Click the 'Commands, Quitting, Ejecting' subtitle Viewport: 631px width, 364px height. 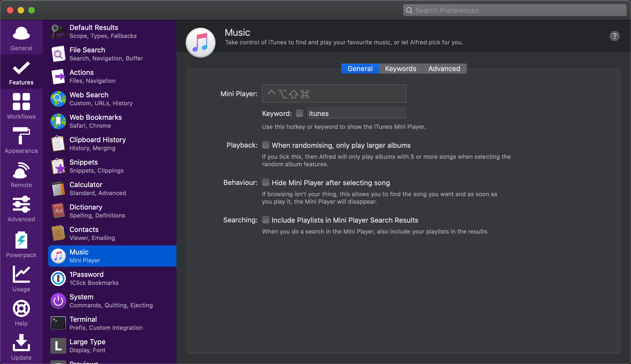(x=111, y=305)
